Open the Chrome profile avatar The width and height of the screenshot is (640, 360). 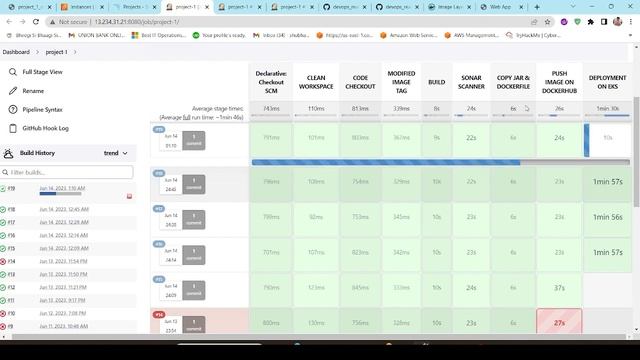[618, 22]
